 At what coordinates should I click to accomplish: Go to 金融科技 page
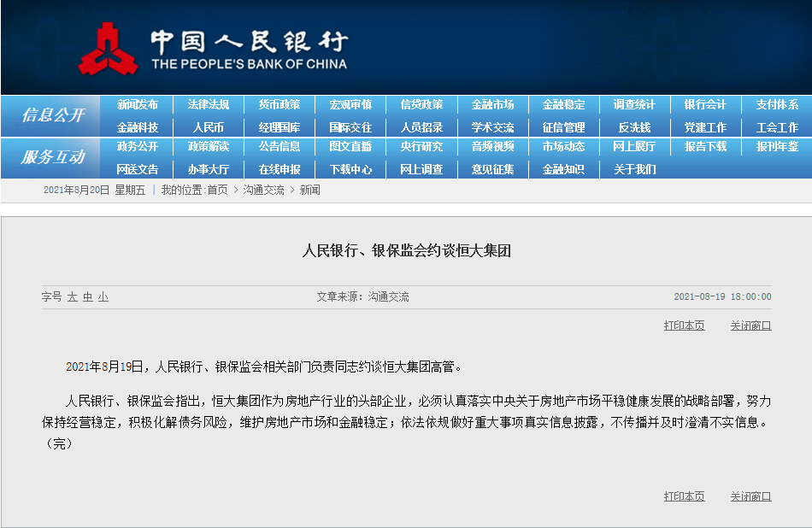click(x=138, y=127)
